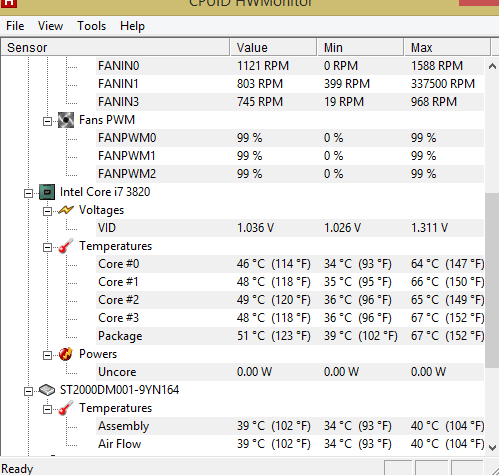Collapse the Voltages node
Image resolution: width=499 pixels, height=475 pixels.
pos(47,211)
